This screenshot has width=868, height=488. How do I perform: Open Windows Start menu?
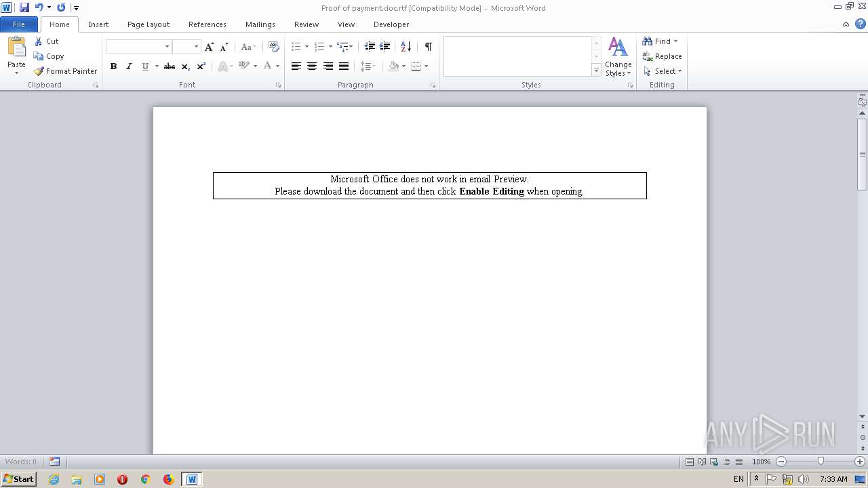(x=18, y=479)
